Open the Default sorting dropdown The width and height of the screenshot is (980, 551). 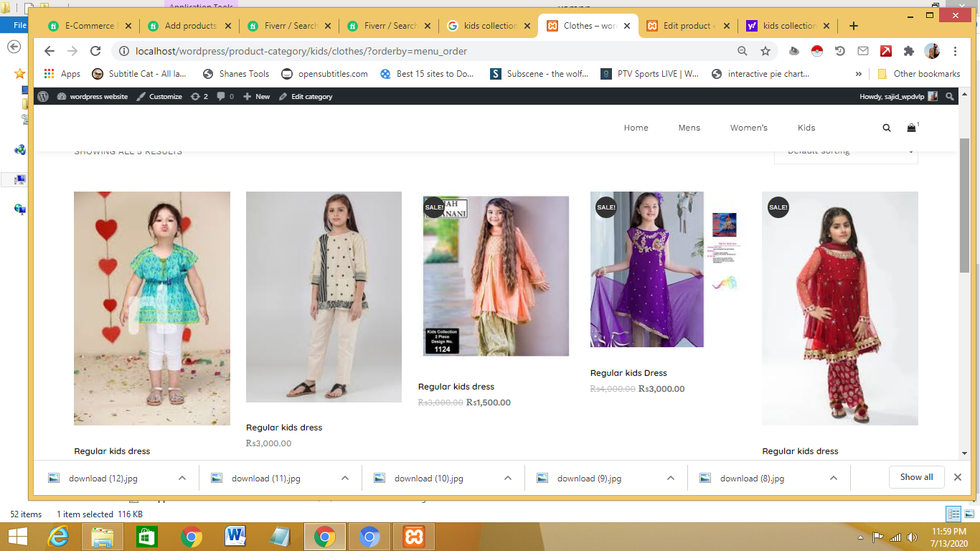point(846,151)
